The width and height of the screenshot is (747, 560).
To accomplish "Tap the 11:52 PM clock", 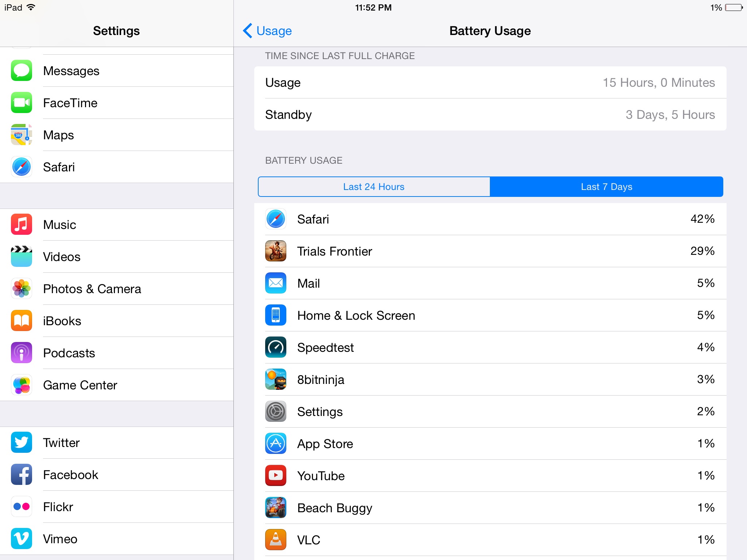I will click(373, 8).
